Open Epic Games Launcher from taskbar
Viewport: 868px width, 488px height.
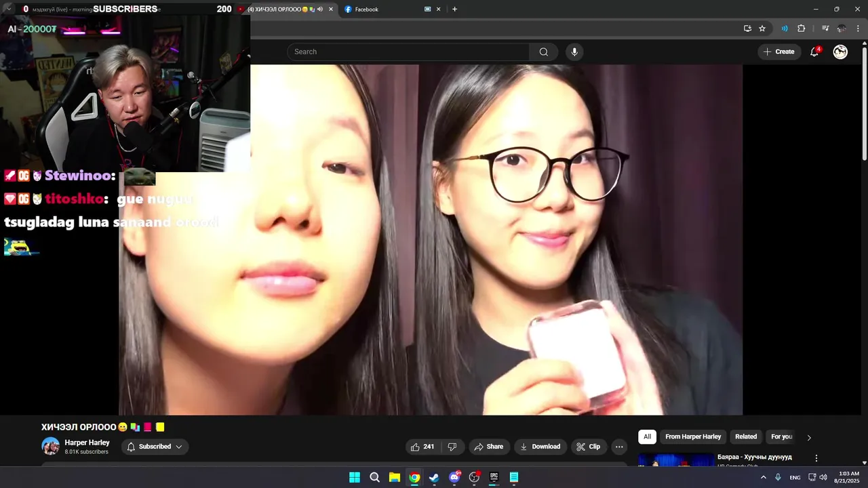pos(494,477)
